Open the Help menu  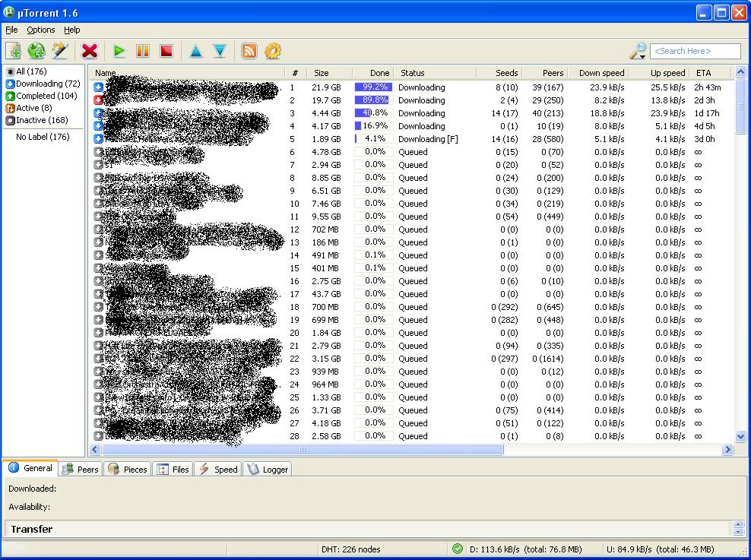pyautogui.click(x=72, y=30)
